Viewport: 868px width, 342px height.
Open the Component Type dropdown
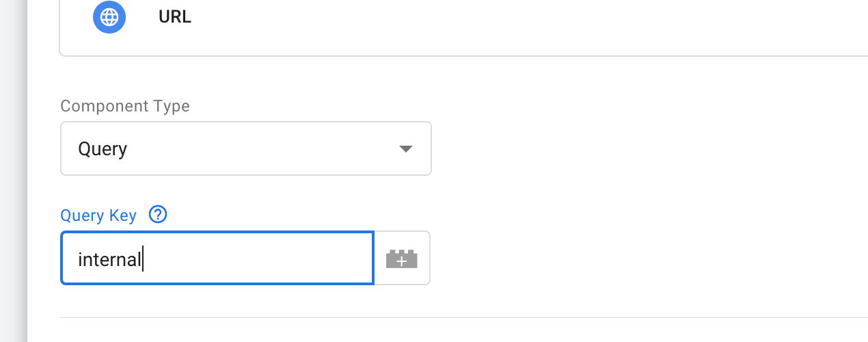(x=246, y=148)
